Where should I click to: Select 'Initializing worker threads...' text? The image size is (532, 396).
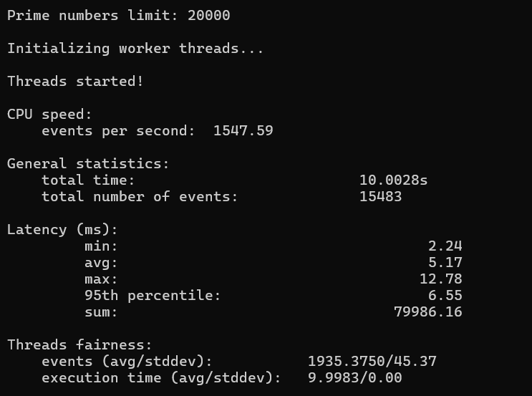(135, 49)
